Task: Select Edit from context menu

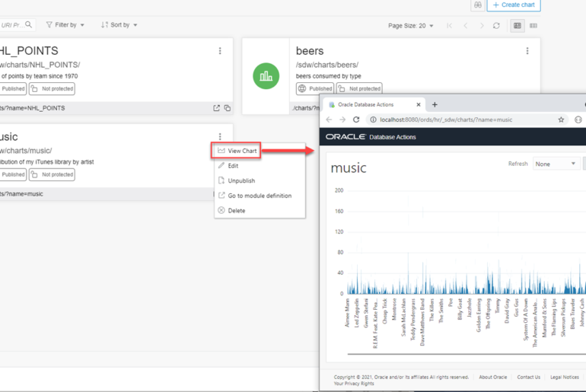Action: tap(260, 165)
